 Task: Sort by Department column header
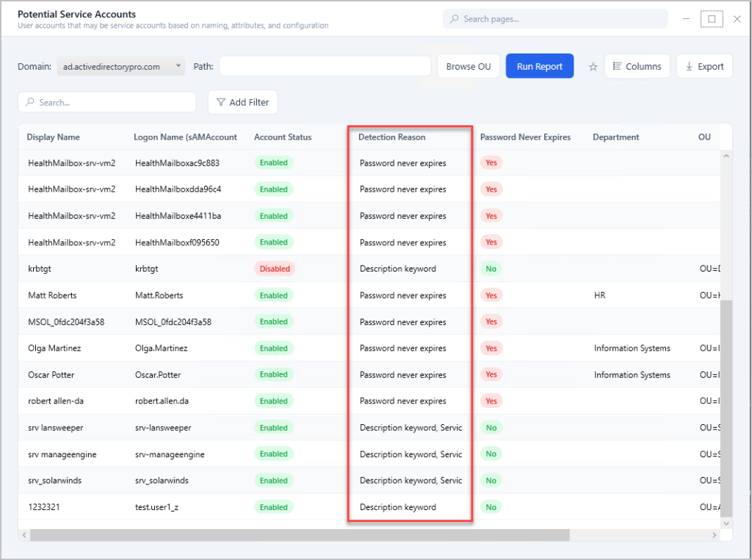click(616, 137)
